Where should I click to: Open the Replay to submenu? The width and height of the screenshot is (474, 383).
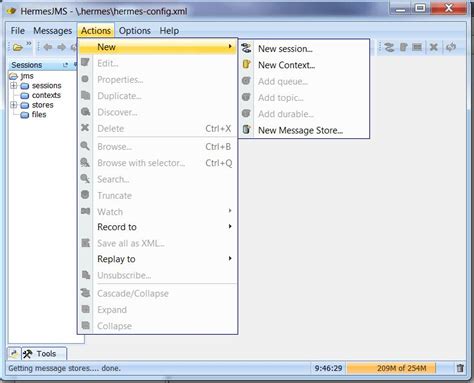pyautogui.click(x=157, y=259)
